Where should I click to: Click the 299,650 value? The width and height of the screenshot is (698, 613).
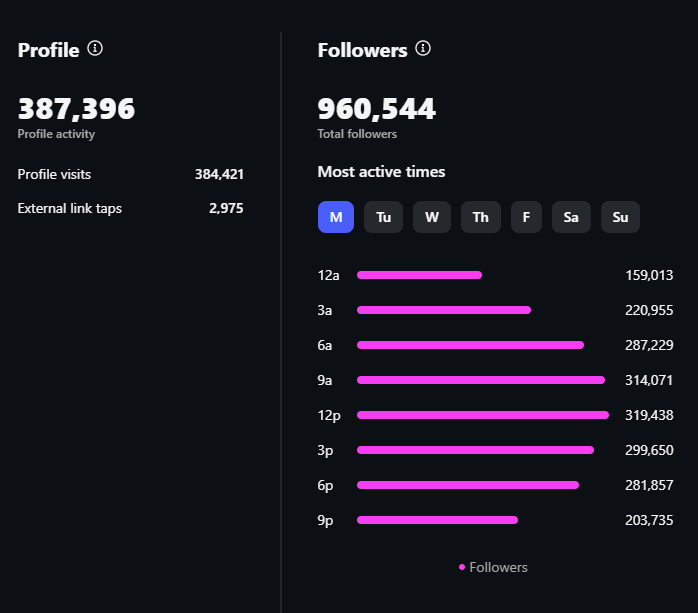649,450
